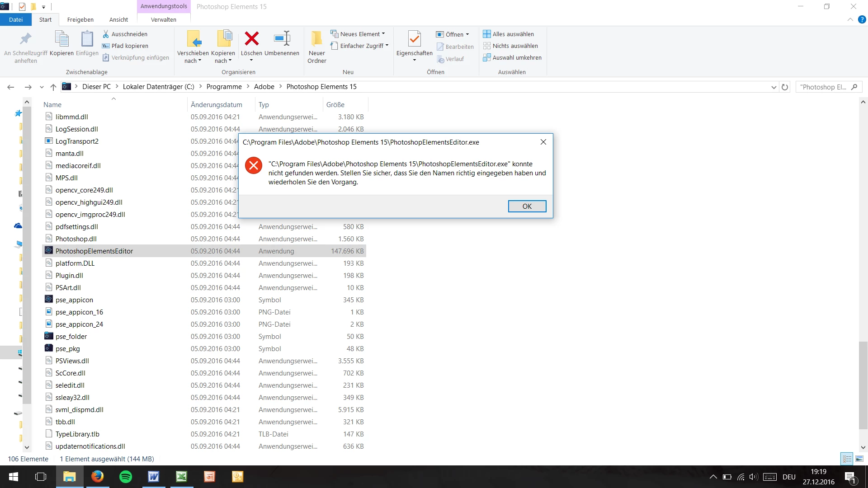Click the red Löschen delete icon

click(x=251, y=39)
